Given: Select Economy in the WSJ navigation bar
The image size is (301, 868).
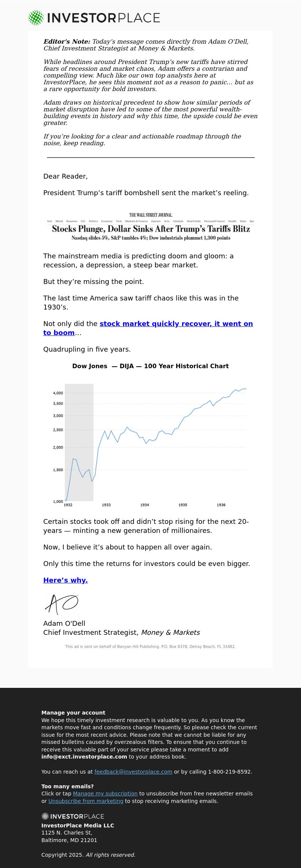Looking at the screenshot, I should coord(107,221).
